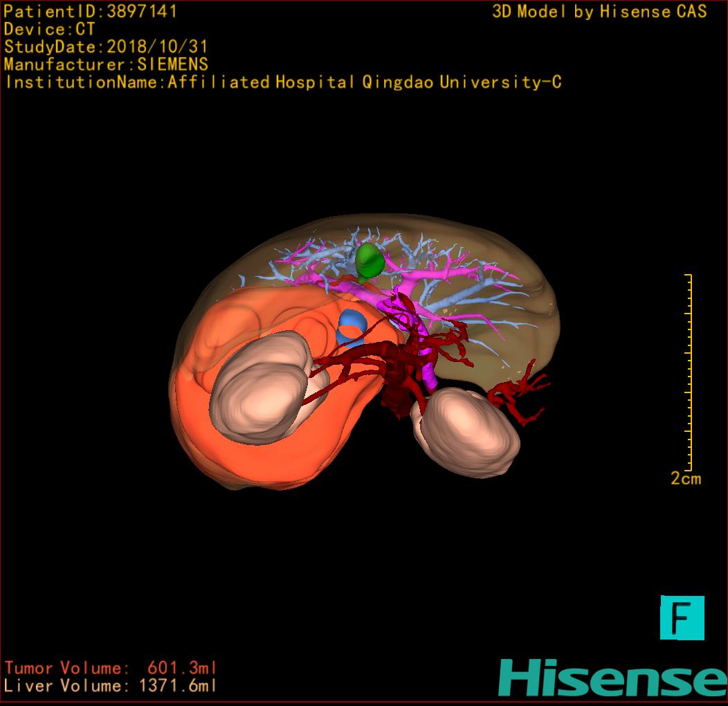The image size is (728, 706).
Task: Select the StudyDate:2018/10/31 text
Action: click(x=106, y=47)
